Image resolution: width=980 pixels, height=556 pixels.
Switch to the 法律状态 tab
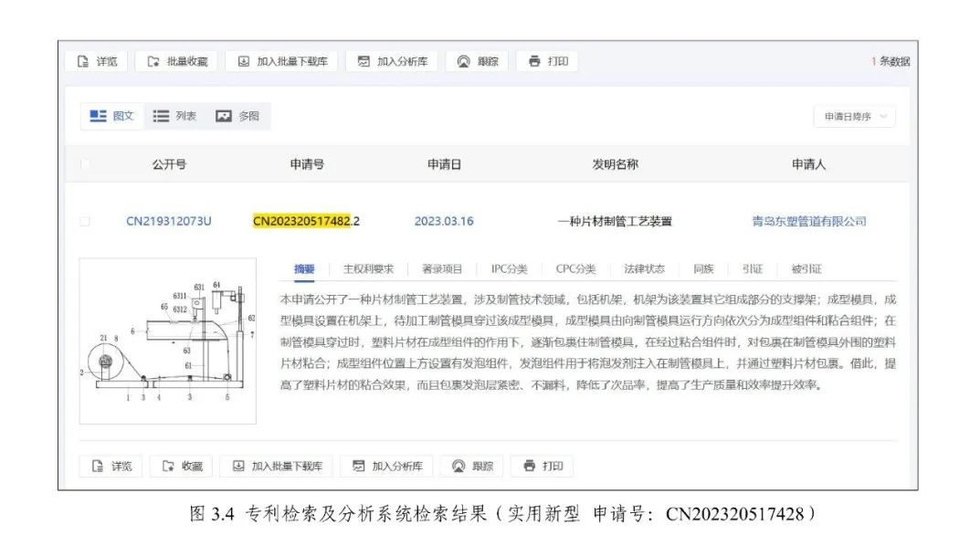pos(644,269)
